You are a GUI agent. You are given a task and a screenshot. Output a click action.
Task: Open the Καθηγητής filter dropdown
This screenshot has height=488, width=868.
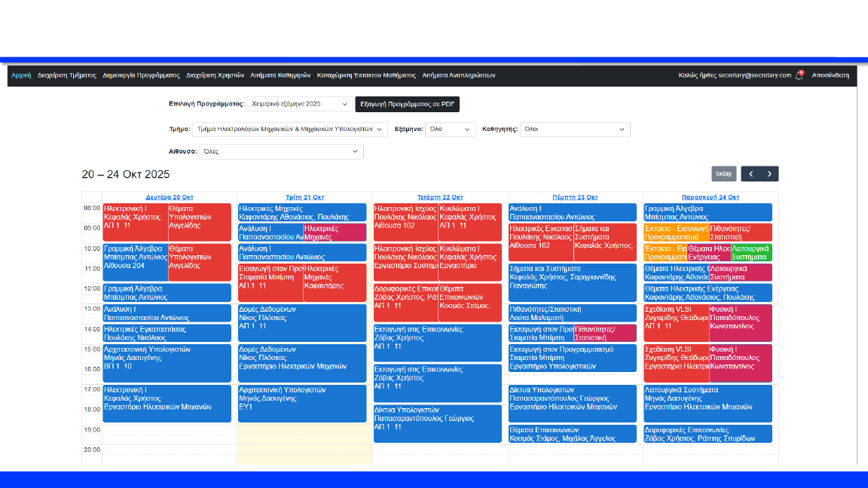click(575, 129)
